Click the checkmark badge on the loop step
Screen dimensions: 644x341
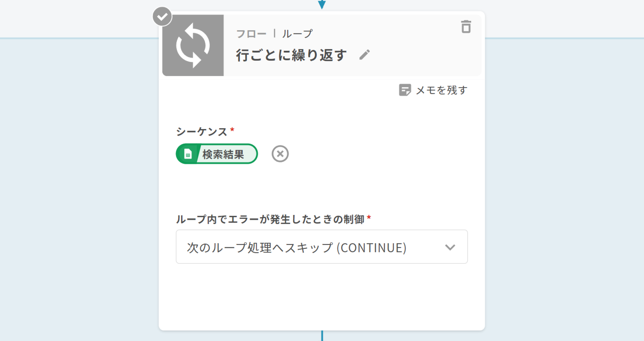[x=162, y=17]
